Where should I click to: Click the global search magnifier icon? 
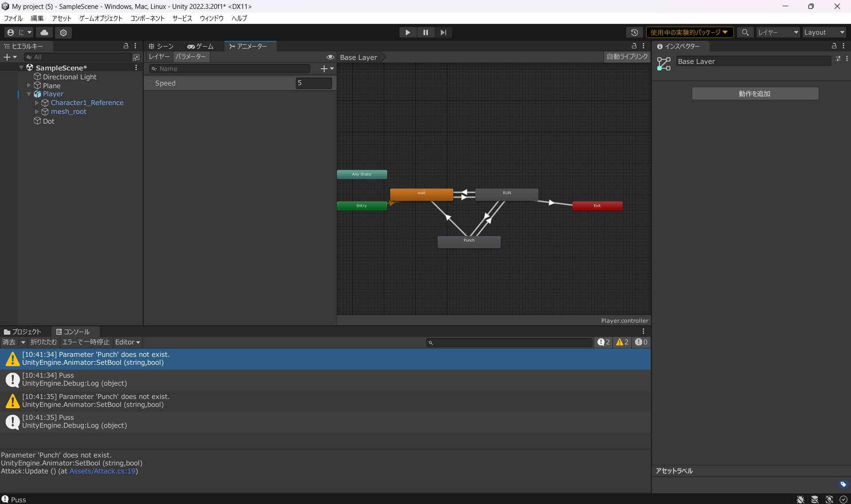(745, 32)
